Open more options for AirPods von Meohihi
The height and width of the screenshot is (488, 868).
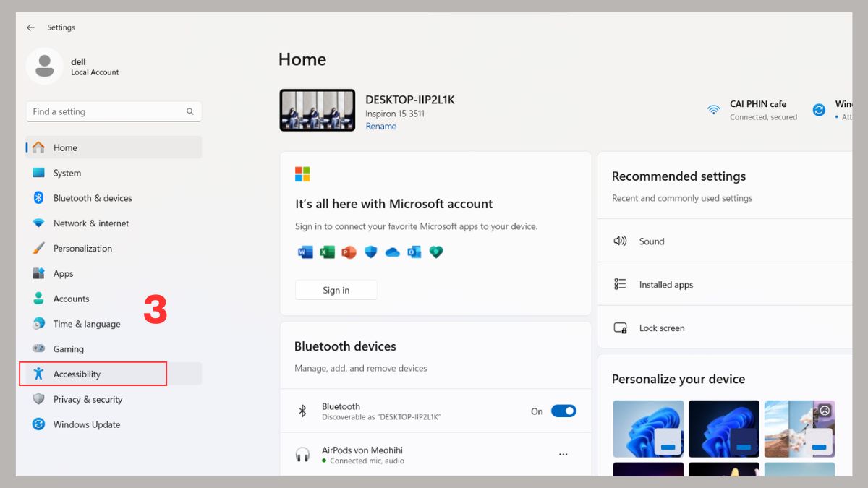click(563, 455)
